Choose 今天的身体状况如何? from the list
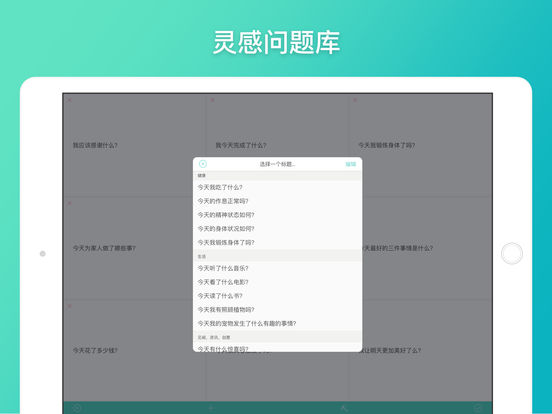Image resolution: width=552 pixels, height=414 pixels. 277,229
